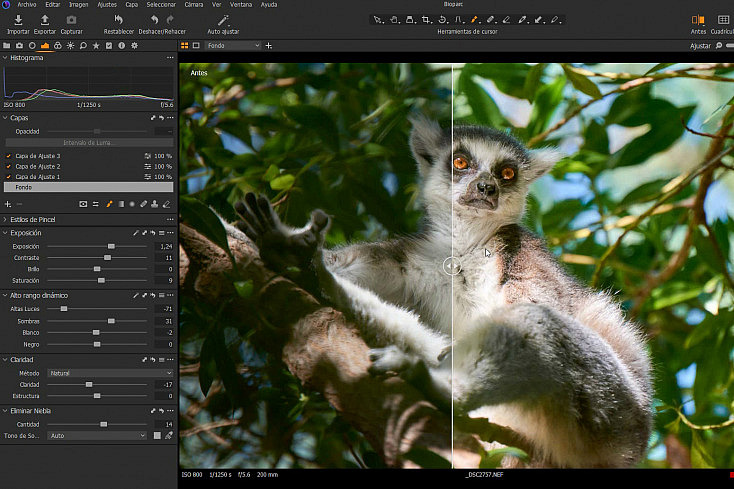Click the Restablecer reset icon

(118, 20)
